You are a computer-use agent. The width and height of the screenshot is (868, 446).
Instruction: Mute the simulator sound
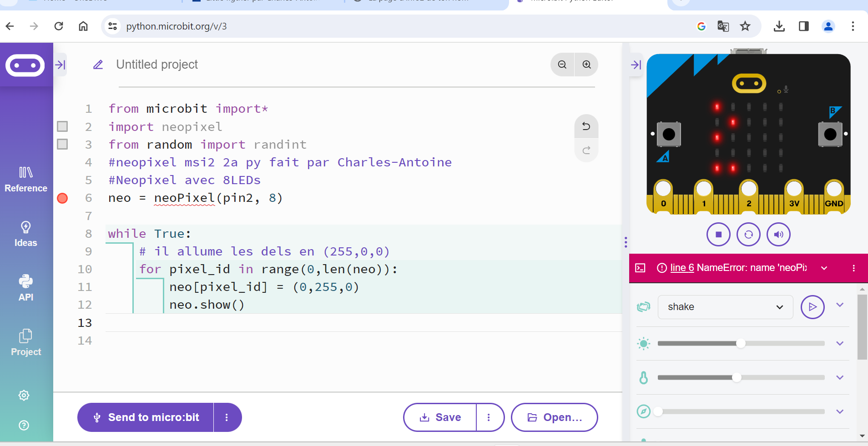tap(778, 235)
